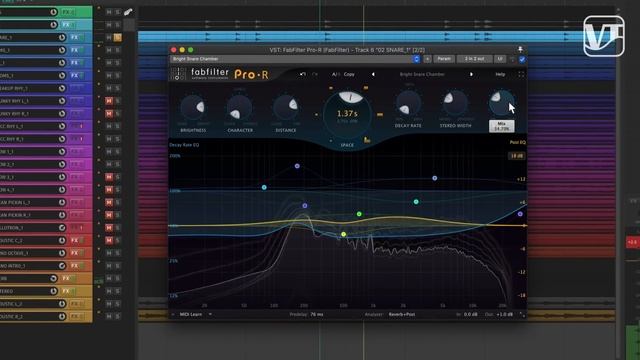The width and height of the screenshot is (640, 360).
Task: Go to the previous preset arrow
Action: pyautogui.click(x=373, y=74)
